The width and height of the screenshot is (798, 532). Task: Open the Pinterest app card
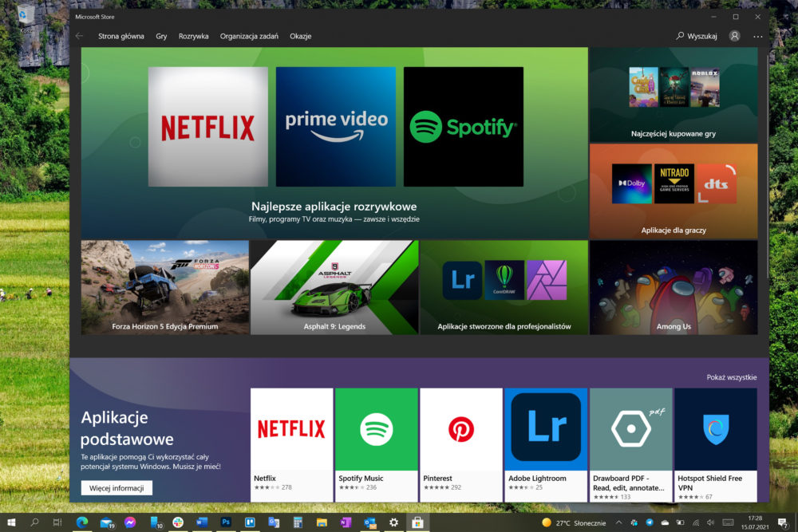(461, 445)
